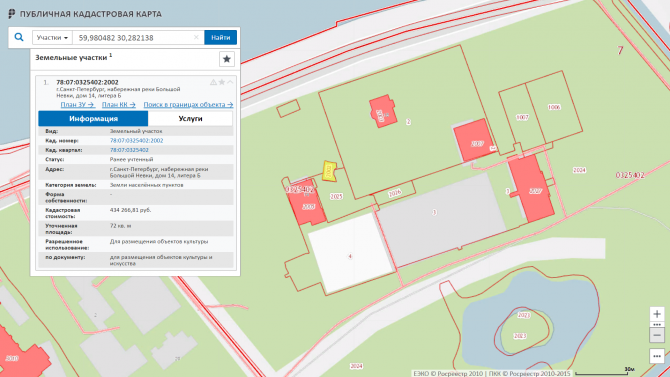This screenshot has width=670, height=377.
Task: Click the warning triangle icon on result
Action: pyautogui.click(x=213, y=82)
